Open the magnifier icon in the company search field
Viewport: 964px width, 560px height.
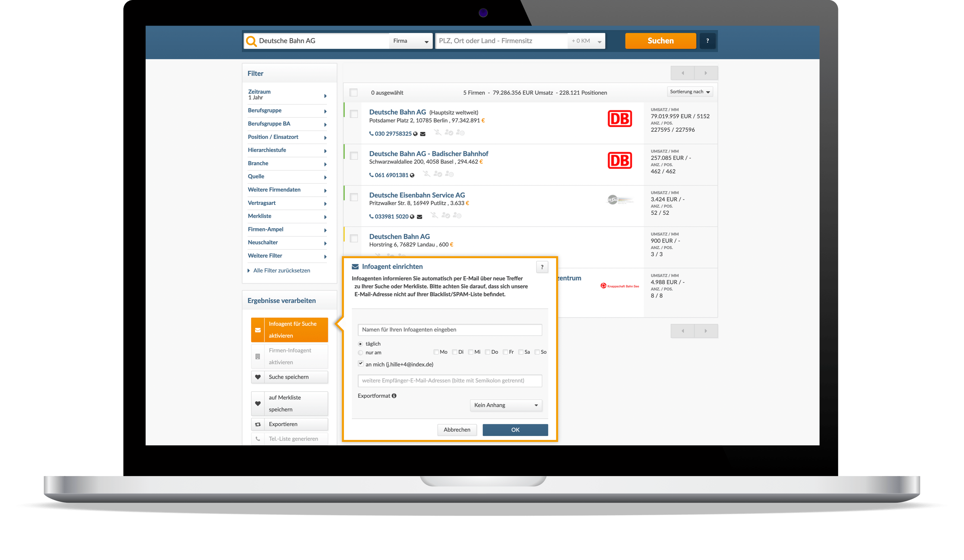pos(252,41)
